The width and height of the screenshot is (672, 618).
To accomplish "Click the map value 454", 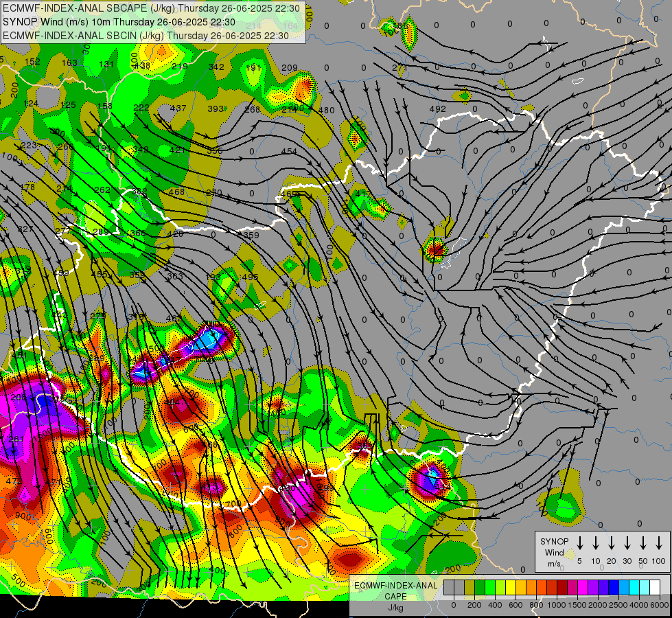I will (289, 151).
